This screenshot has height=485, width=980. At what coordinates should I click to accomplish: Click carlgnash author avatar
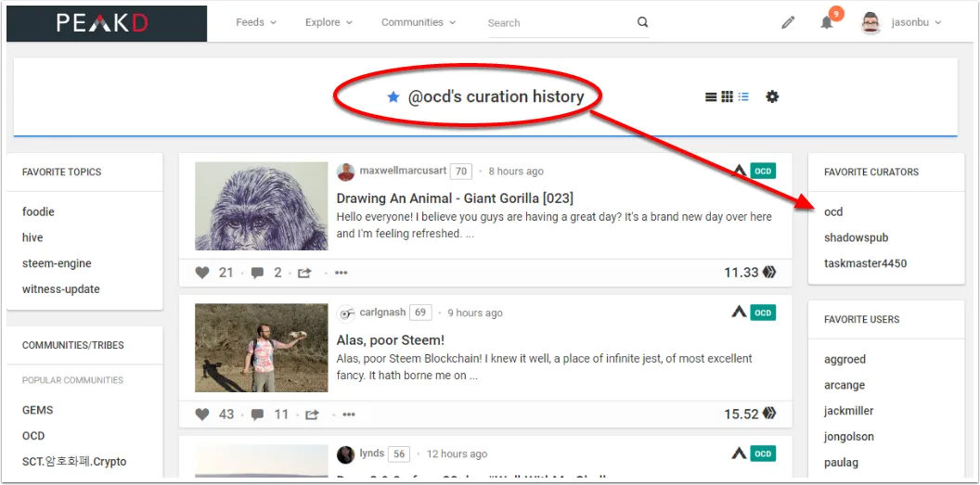[345, 313]
